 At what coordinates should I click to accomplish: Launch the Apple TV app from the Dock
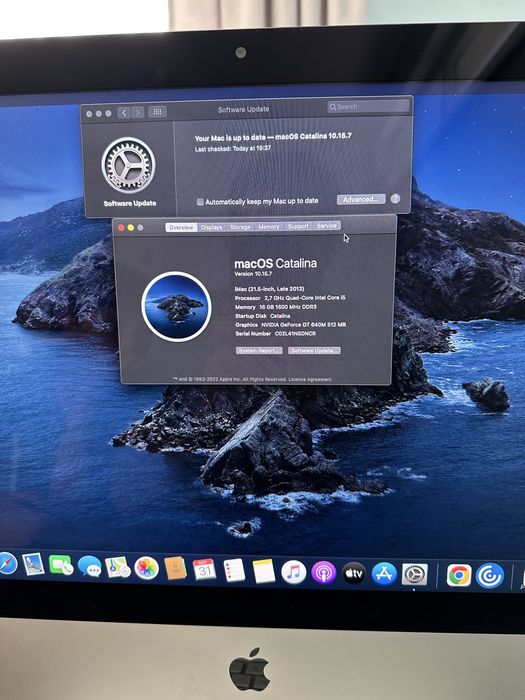click(354, 573)
